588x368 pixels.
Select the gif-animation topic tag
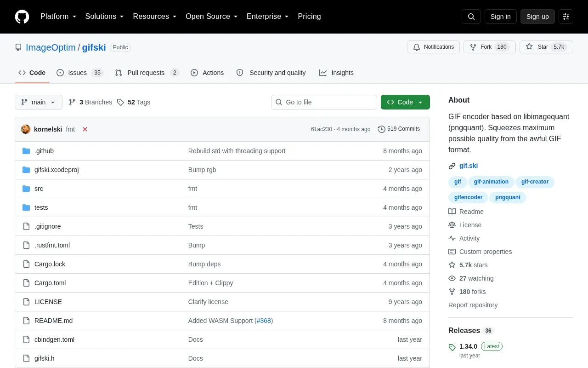[x=491, y=182]
